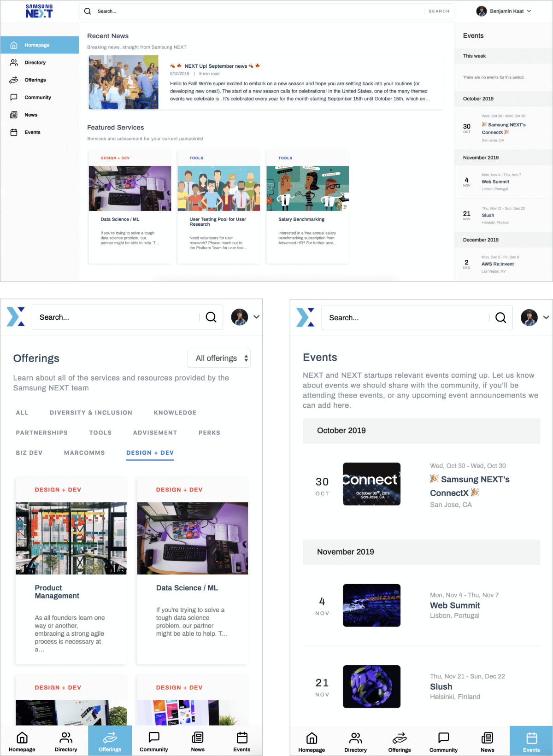Open Web Summit title in mobile Events view
This screenshot has height=756, width=553.
[455, 605]
